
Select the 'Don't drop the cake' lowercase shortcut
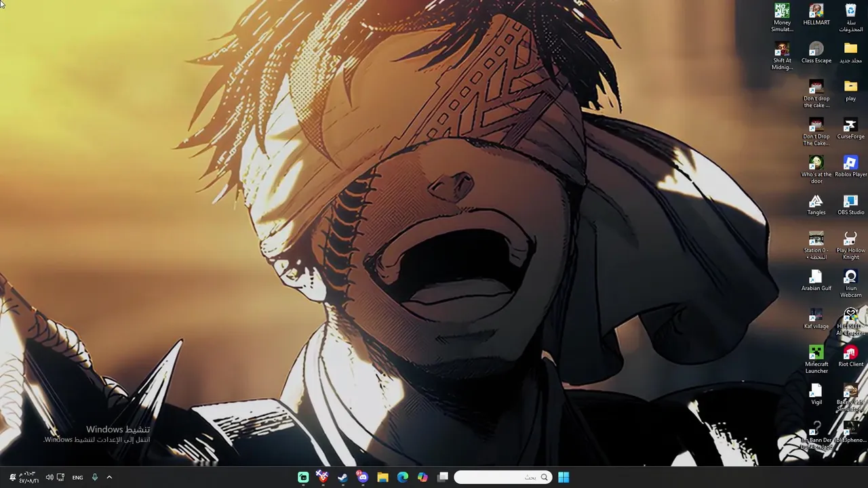tap(816, 94)
